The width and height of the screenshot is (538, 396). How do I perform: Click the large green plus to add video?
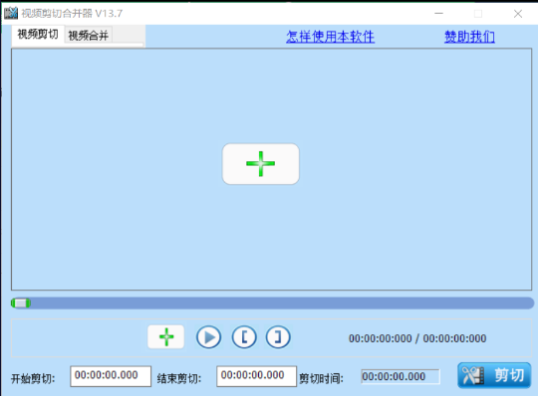click(261, 164)
